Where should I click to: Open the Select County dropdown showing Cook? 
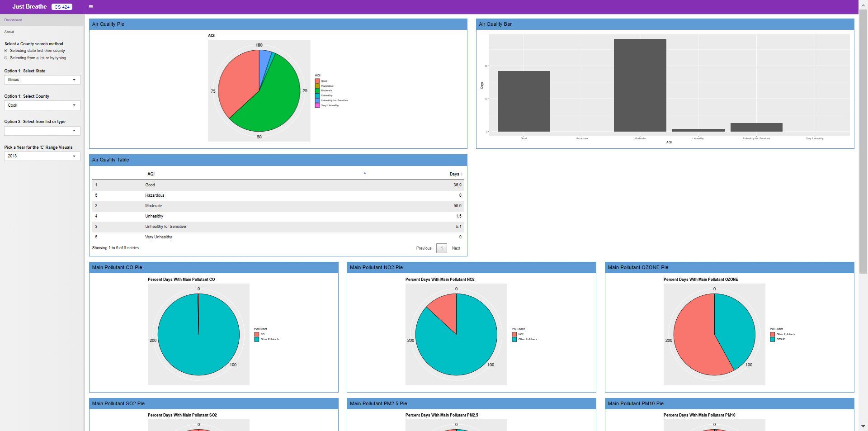(42, 105)
